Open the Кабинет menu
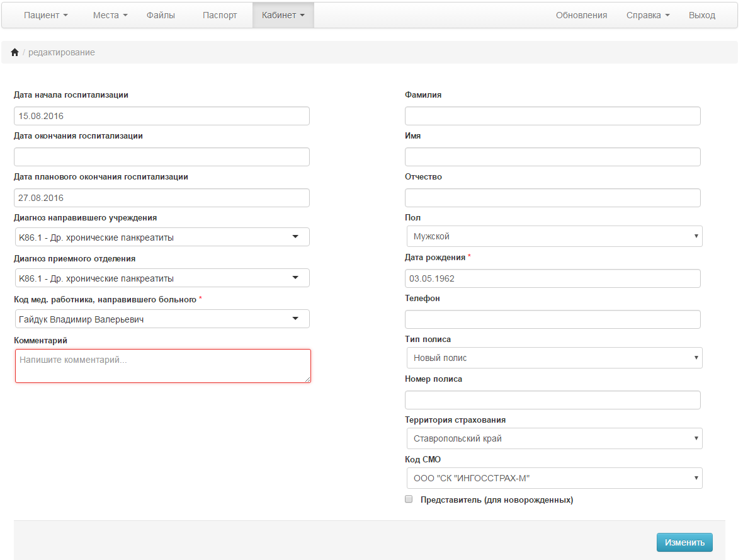 [283, 15]
